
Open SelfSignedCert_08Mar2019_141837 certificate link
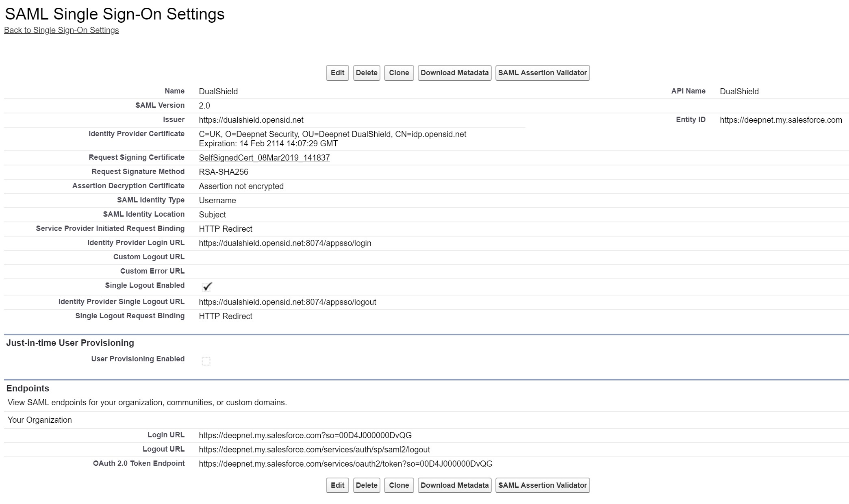264,158
